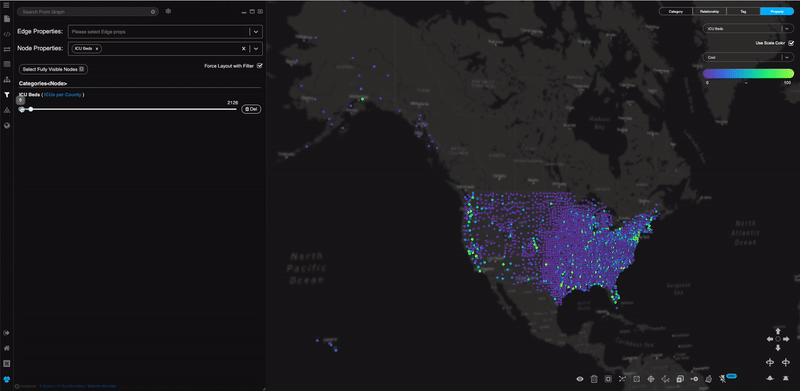Click the Del button beside slider
800x391 pixels.
[x=251, y=109]
